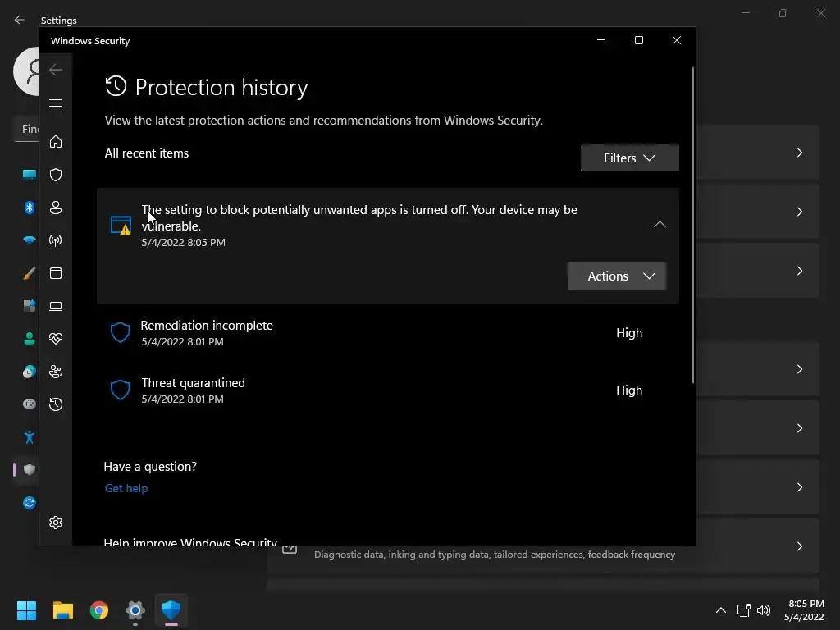
Task: Show hidden system tray icons
Action: (x=721, y=610)
